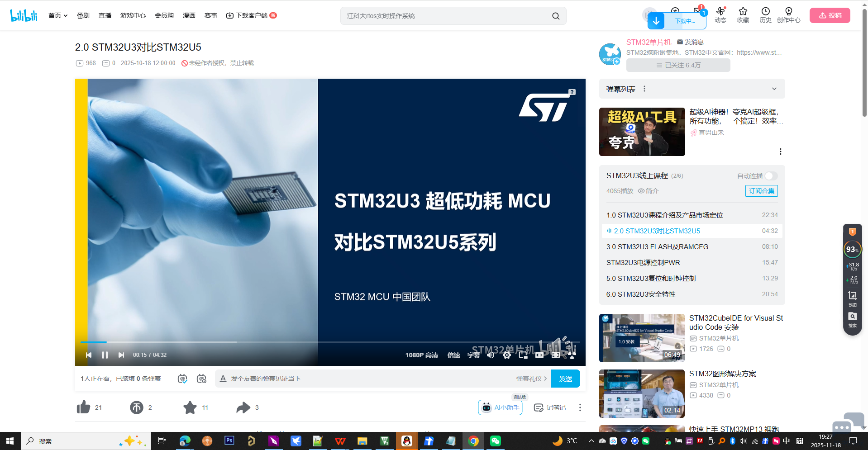Click the 订阅合集 subscribe button

click(761, 191)
